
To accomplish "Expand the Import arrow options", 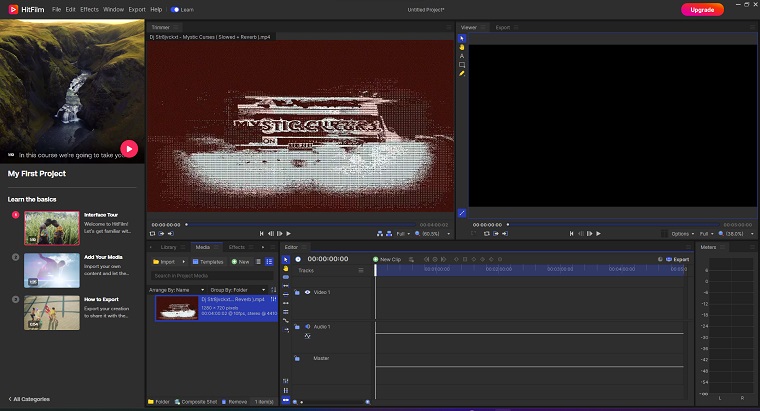I will 184,262.
